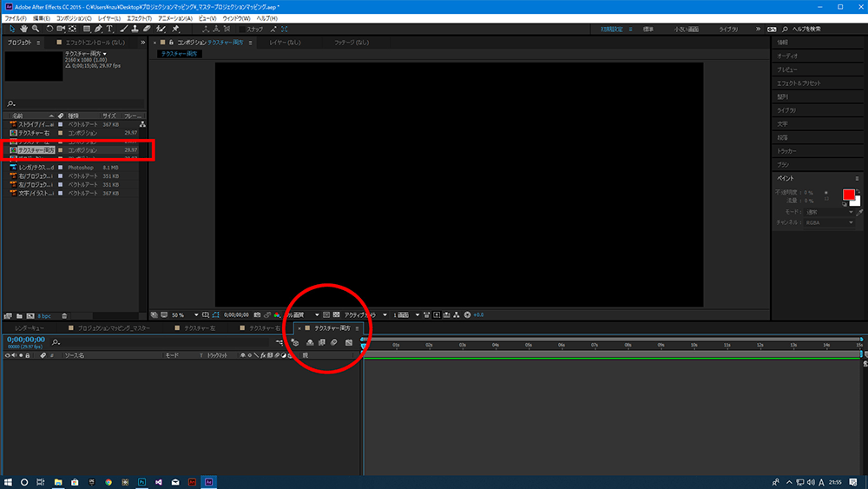868x489 pixels.
Task: Open the トラッカー panel
Action: click(786, 151)
